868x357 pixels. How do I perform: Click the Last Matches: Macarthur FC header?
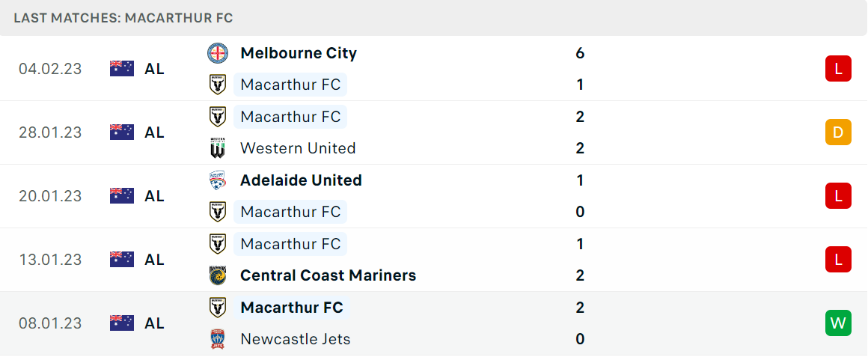(123, 18)
